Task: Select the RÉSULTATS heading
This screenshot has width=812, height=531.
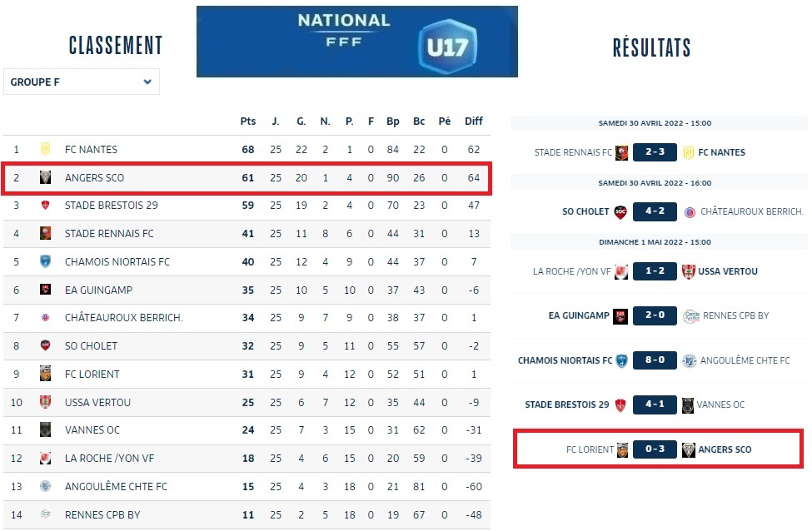Action: coord(651,47)
